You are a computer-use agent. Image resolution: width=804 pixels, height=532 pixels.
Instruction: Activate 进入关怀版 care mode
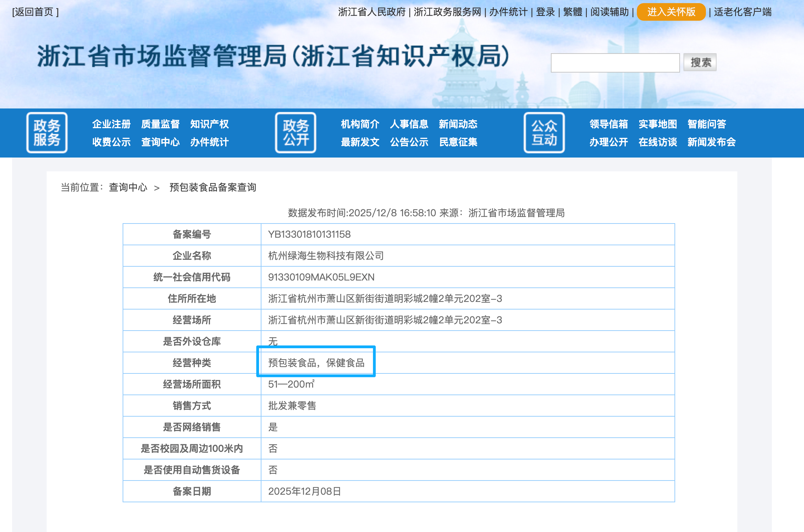point(671,12)
